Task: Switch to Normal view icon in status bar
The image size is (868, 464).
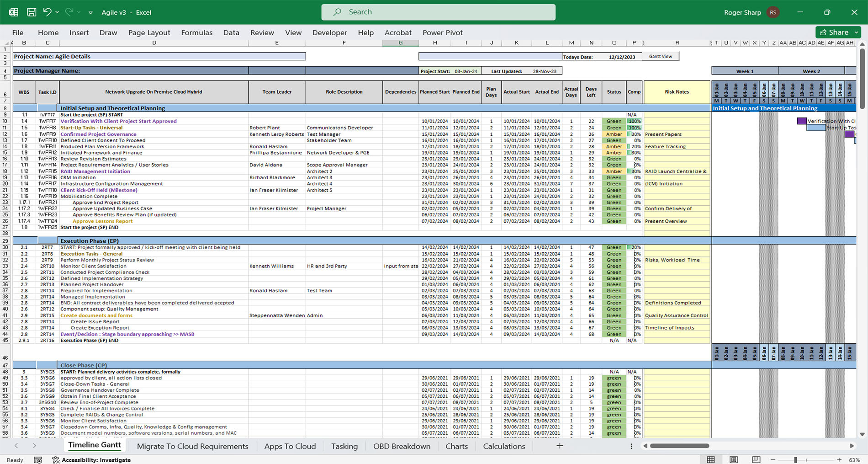Action: click(711, 459)
